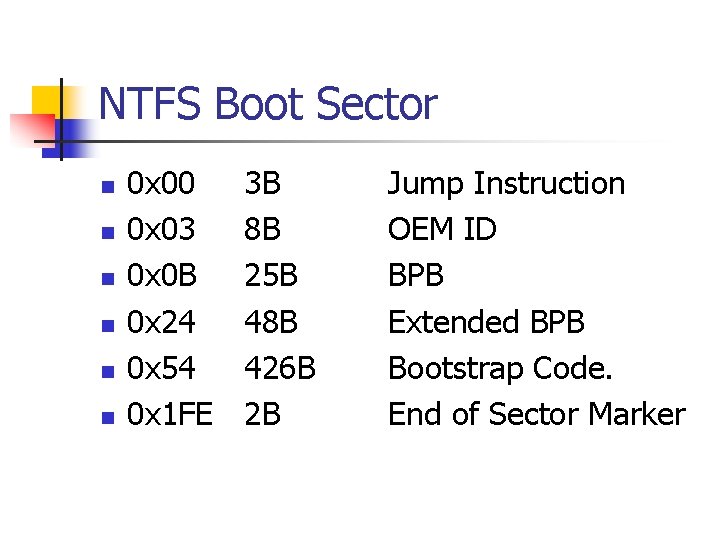Viewport: 720px width, 540px height.
Task: Click the bullet next to 0x24
Action: pyautogui.click(x=109, y=324)
